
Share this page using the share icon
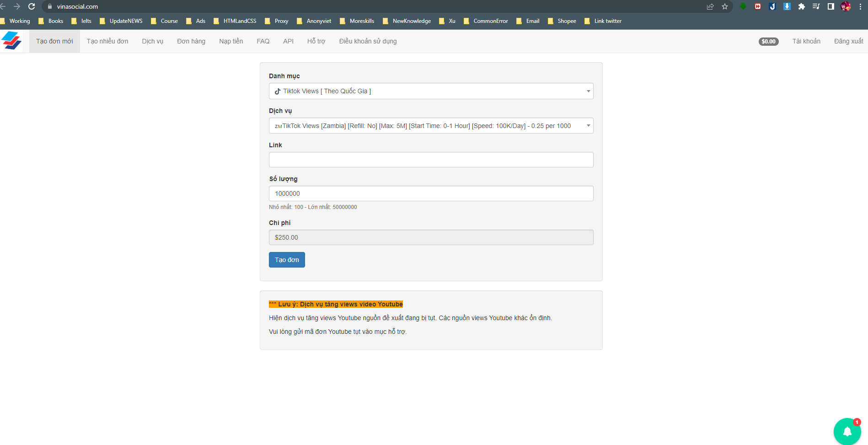[710, 6]
